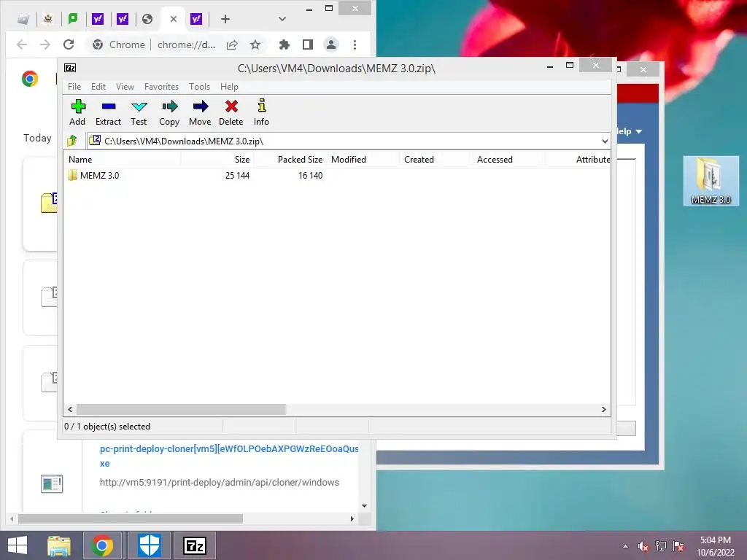Sort by the Accessed column header
The height and width of the screenshot is (560, 747).
508,160
